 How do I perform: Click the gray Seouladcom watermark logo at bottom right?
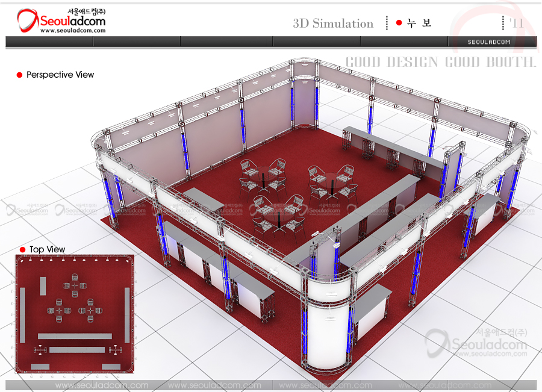coord(476,343)
